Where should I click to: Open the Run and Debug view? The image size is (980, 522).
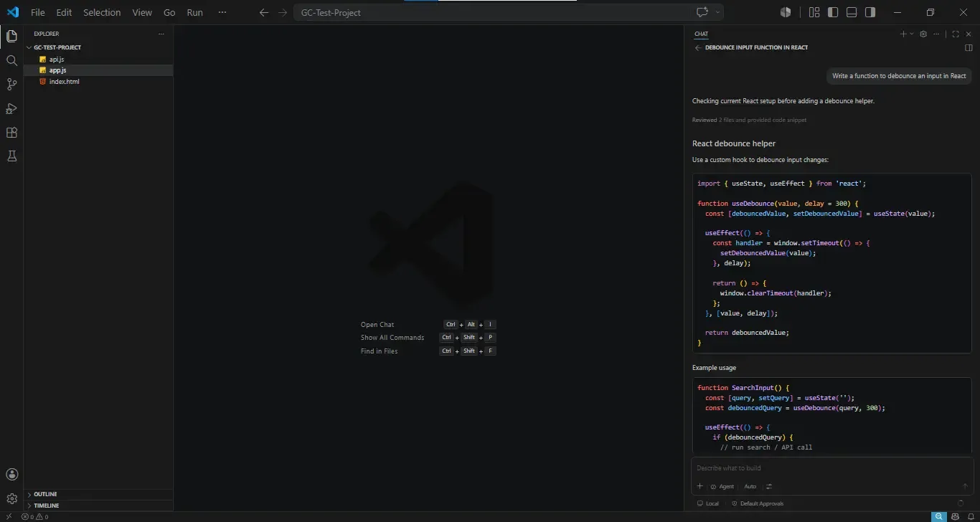(x=11, y=108)
